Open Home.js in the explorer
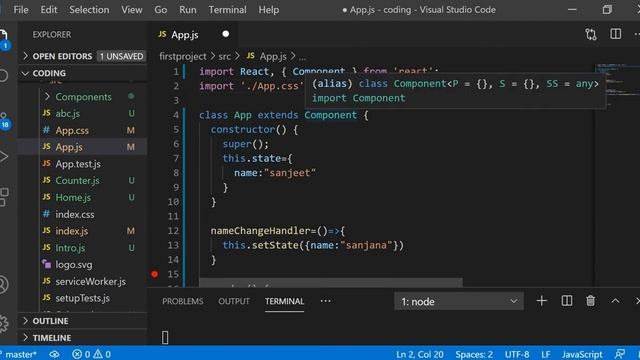Viewport: 640px width, 360px height. coord(83,197)
